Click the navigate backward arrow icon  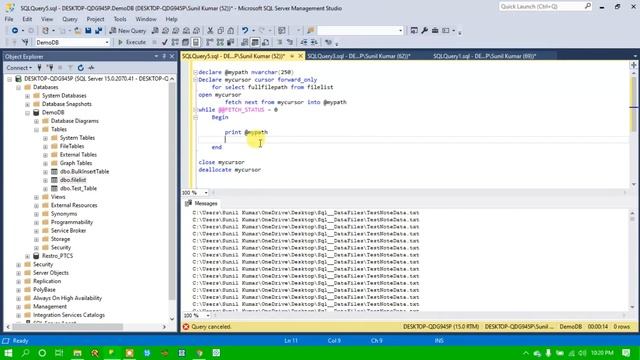(15, 31)
